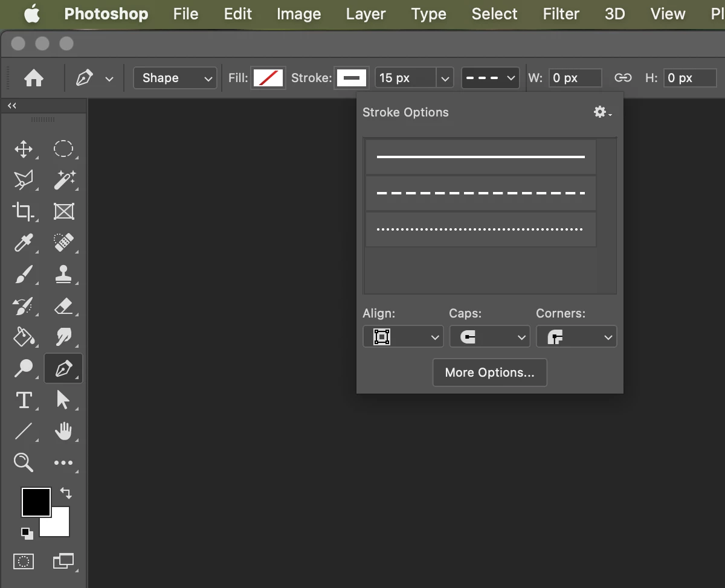Choose the solid line stroke preset
Image resolution: width=725 pixels, height=588 pixels.
coord(481,157)
